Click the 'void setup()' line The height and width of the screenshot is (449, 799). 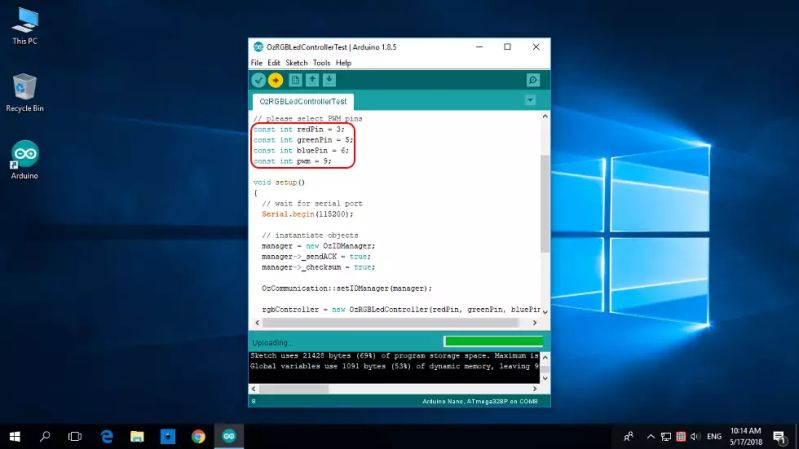click(279, 182)
